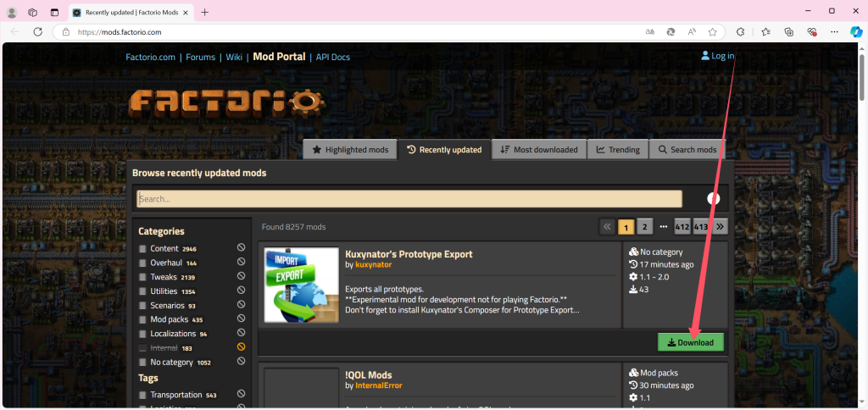Open browser Settings and more menu
The height and width of the screenshot is (410, 868).
[x=834, y=31]
